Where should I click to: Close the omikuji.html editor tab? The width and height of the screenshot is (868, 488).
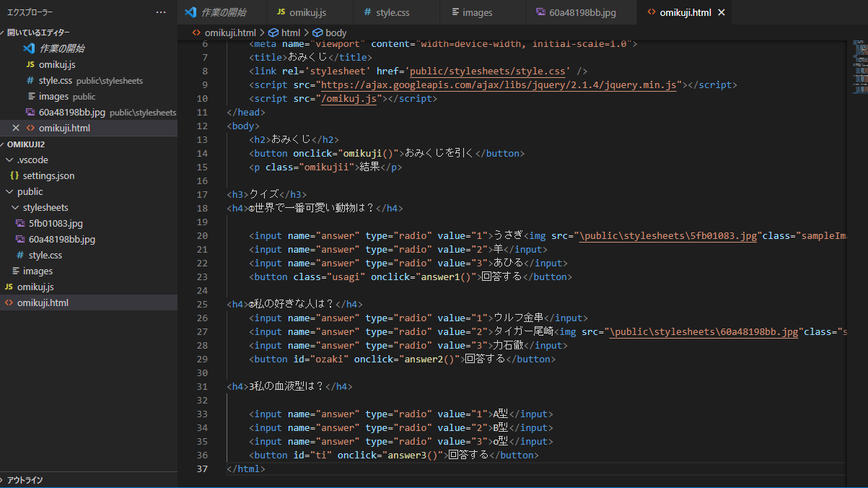click(x=720, y=12)
